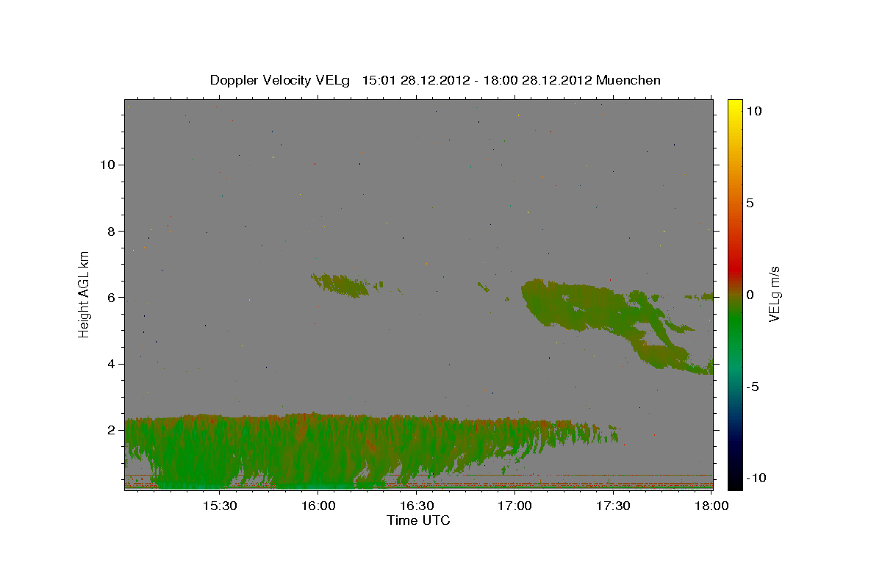Click the 16:30 time tick label
This screenshot has height=588, width=882.
(416, 506)
